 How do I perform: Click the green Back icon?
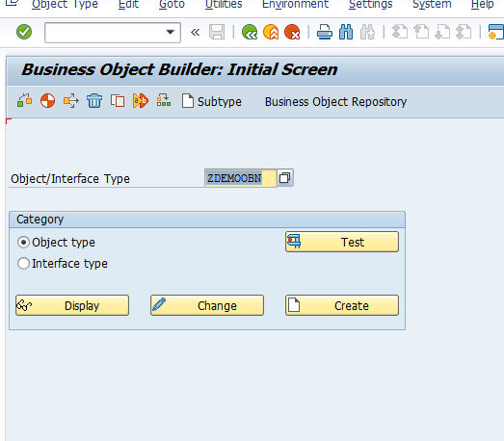coord(250,32)
